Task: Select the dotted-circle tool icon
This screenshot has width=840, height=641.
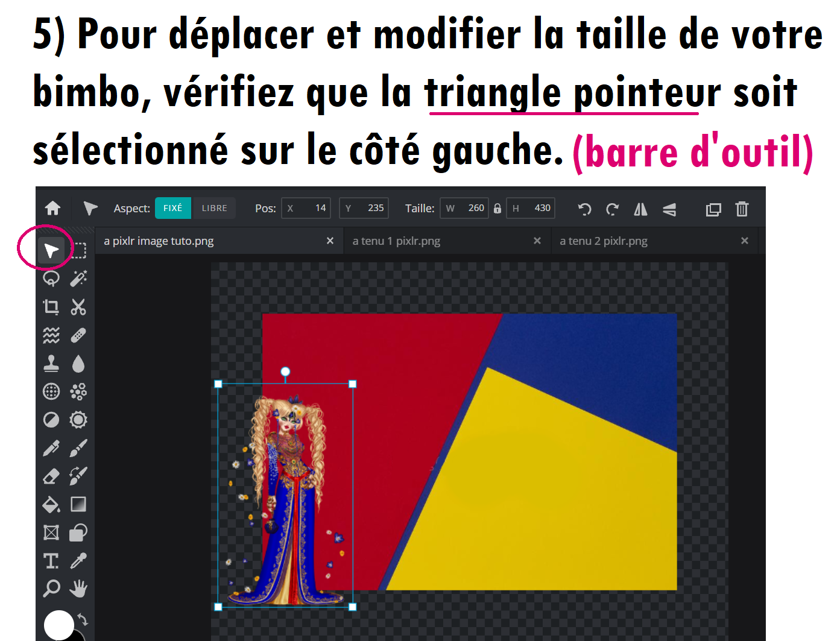Action: click(51, 392)
